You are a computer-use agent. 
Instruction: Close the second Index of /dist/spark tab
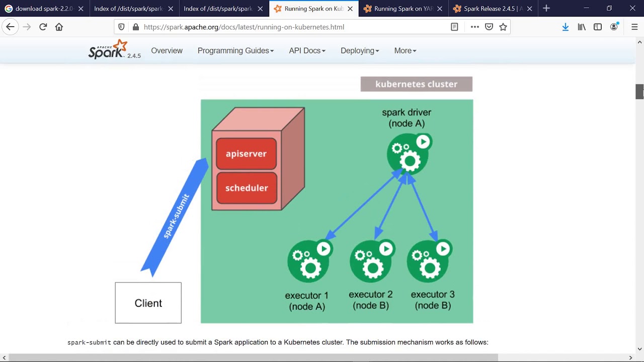click(x=260, y=9)
